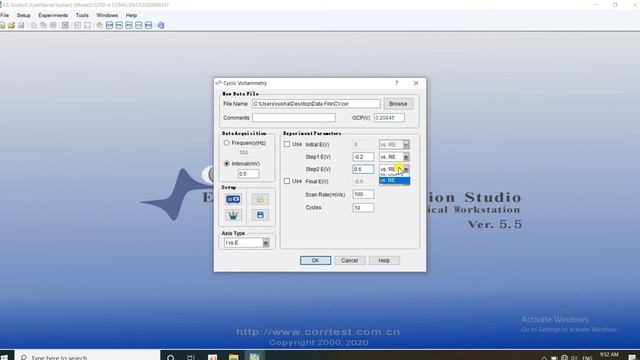Screen dimensions: 640x360
Task: Open the Setup menu
Action: (23, 15)
